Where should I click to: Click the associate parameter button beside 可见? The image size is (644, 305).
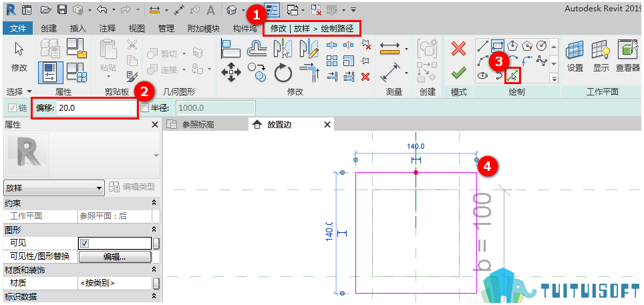(x=156, y=244)
